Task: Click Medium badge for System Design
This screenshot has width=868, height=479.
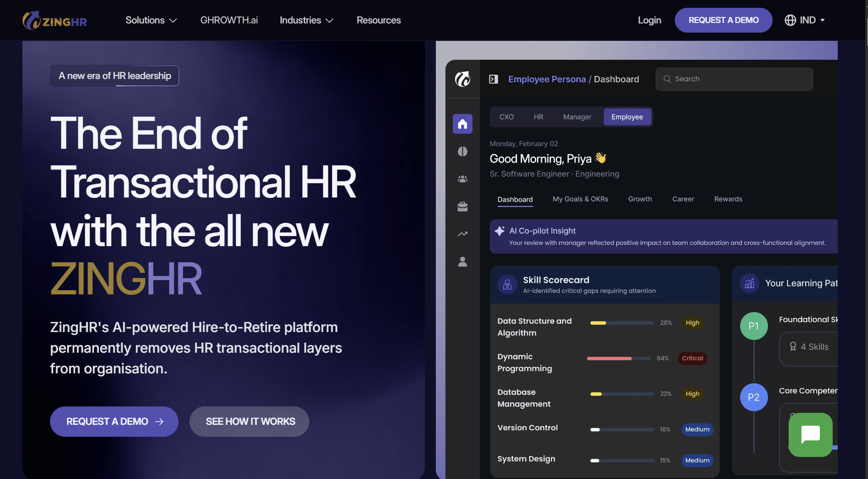Action: (697, 460)
